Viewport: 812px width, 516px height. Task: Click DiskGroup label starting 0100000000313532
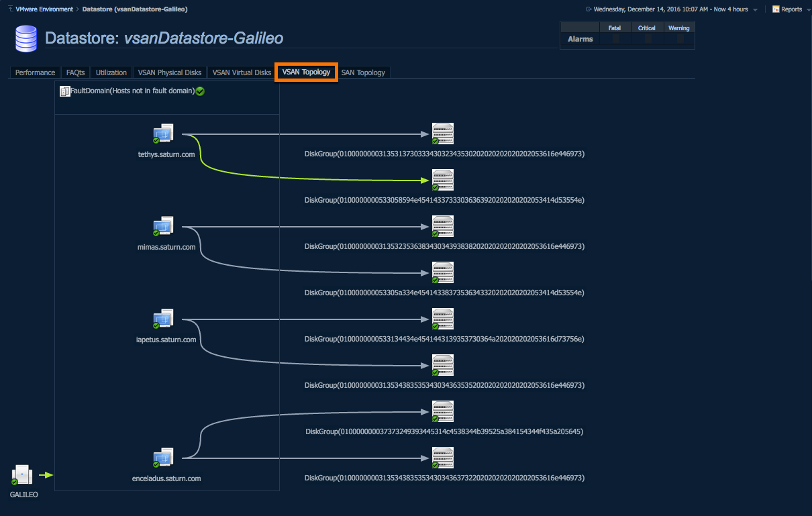pos(444,246)
